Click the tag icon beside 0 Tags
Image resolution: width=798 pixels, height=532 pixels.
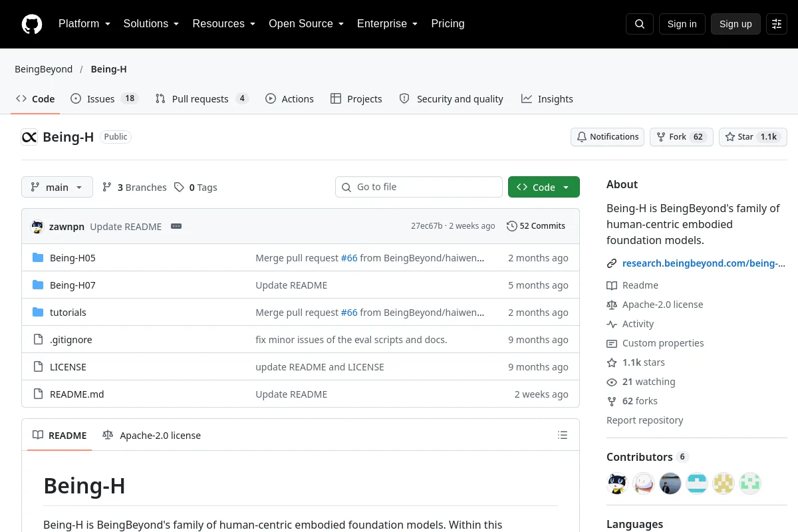pos(179,188)
